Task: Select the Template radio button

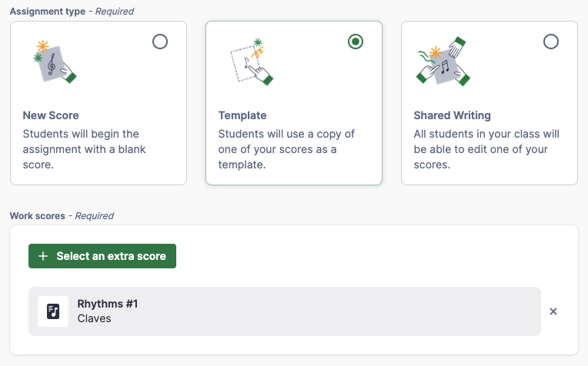Action: coord(356,42)
